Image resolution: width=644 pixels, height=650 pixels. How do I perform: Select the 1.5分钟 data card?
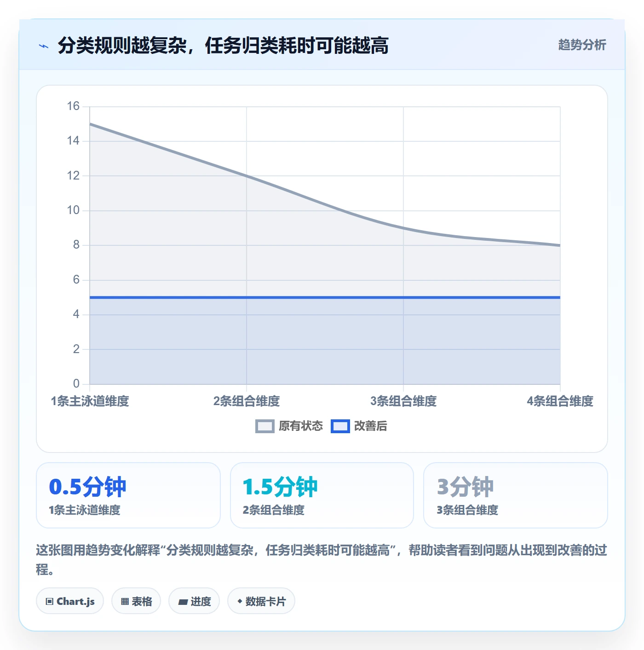pyautogui.click(x=322, y=495)
